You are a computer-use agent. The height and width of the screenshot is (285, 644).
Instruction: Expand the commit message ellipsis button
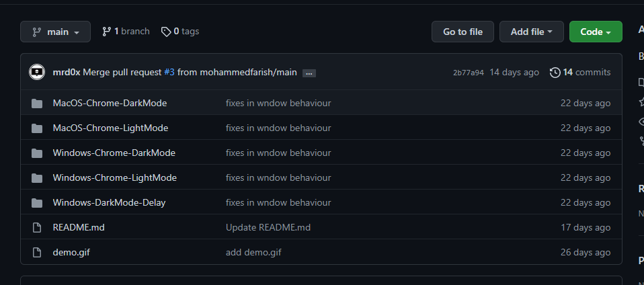(309, 73)
